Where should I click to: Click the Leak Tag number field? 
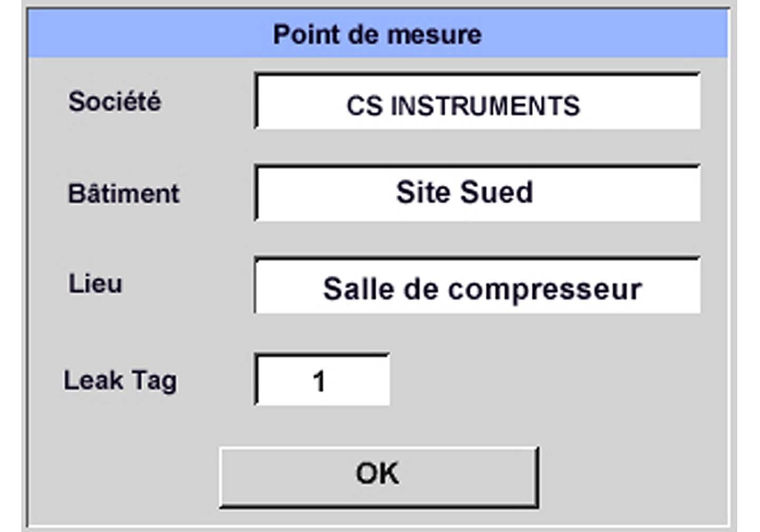(322, 380)
